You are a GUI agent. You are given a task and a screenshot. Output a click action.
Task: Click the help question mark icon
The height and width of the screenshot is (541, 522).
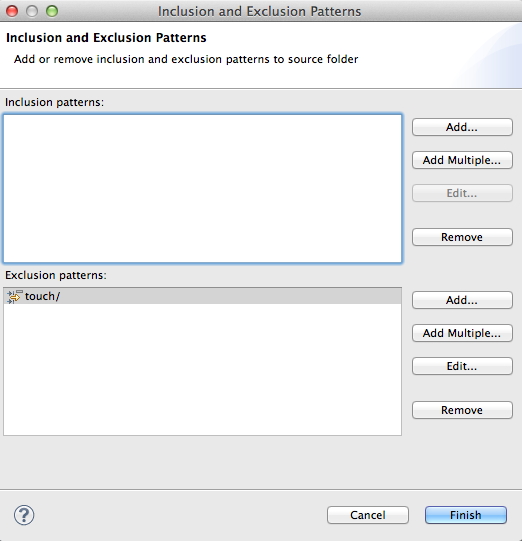(24, 515)
